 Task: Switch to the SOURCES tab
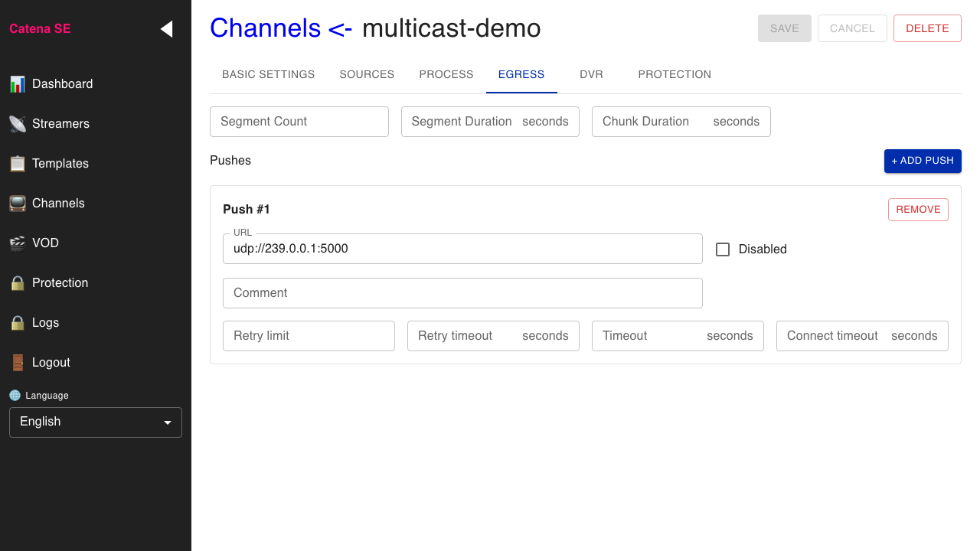[367, 74]
